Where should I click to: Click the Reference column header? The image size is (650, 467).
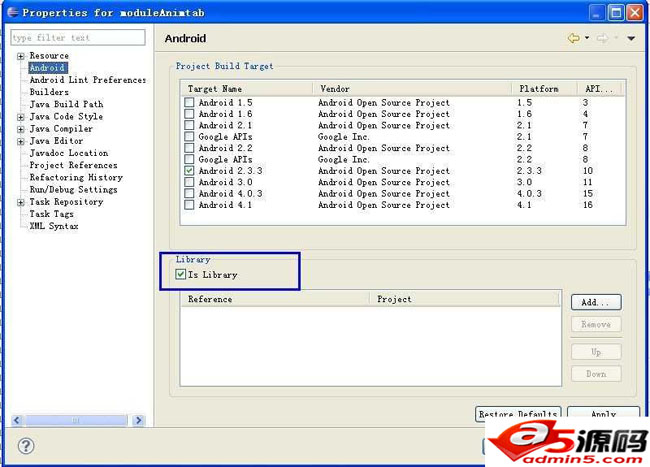(275, 299)
